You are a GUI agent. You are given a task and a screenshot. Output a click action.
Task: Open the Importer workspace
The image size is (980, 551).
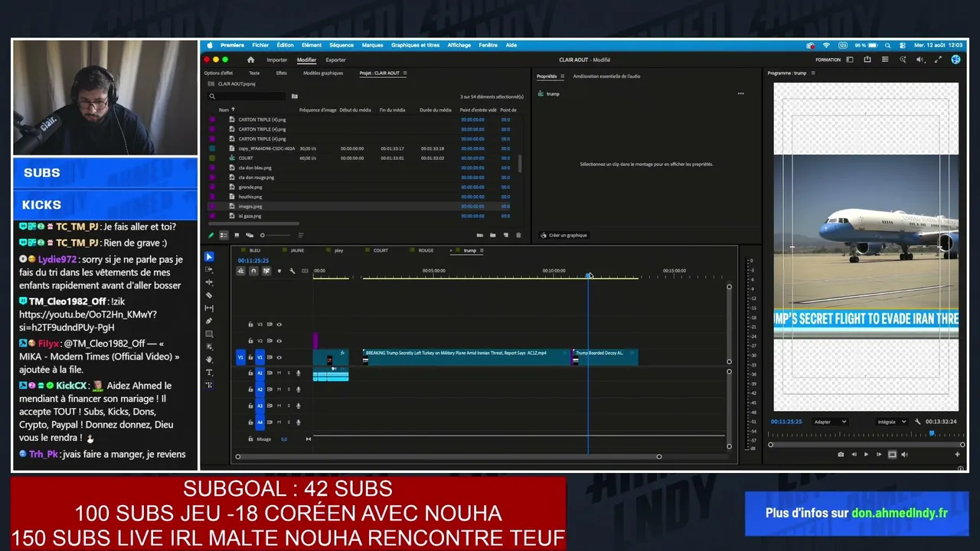(x=277, y=60)
